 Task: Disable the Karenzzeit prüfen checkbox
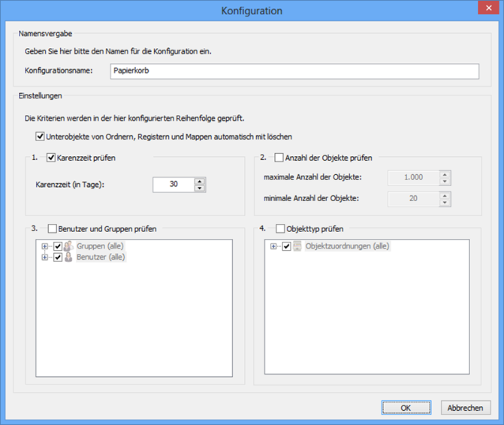coord(52,158)
